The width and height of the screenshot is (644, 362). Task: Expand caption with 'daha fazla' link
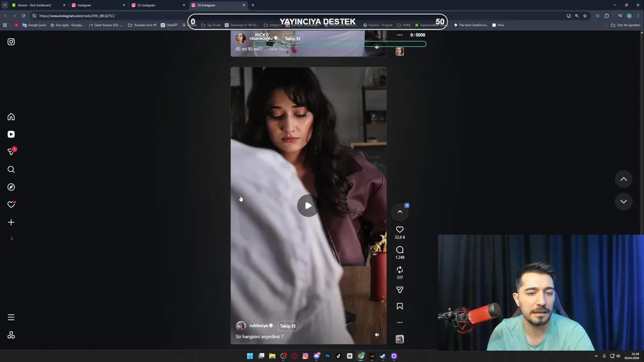(x=279, y=49)
